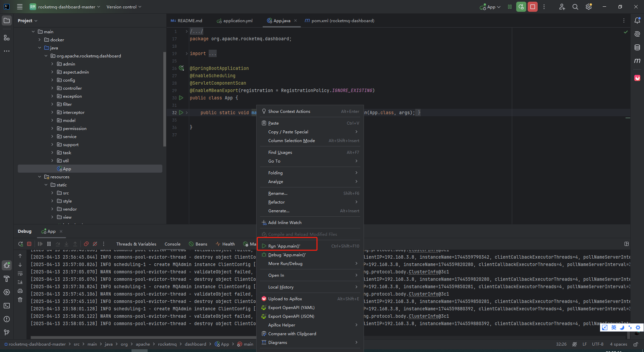Open the Apifox tool window in the right sidebar

[637, 78]
